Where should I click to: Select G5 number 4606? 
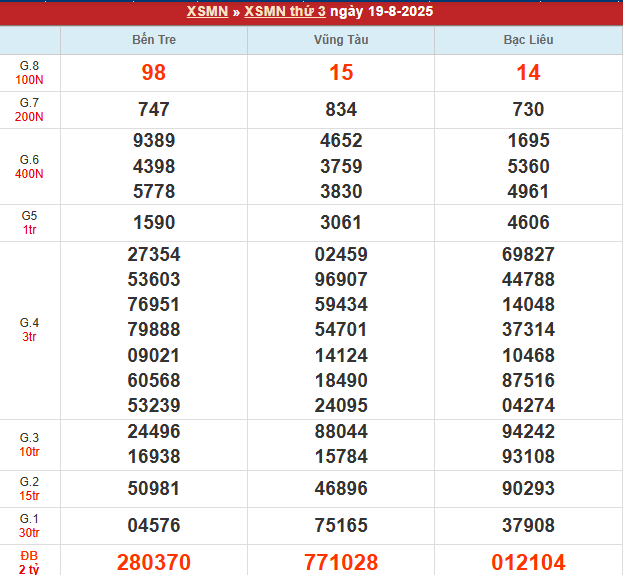pos(528,222)
